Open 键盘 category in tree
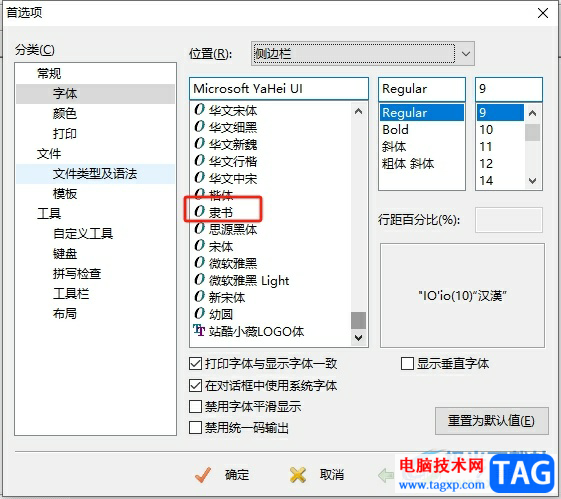This screenshot has height=499, width=561. (x=65, y=254)
